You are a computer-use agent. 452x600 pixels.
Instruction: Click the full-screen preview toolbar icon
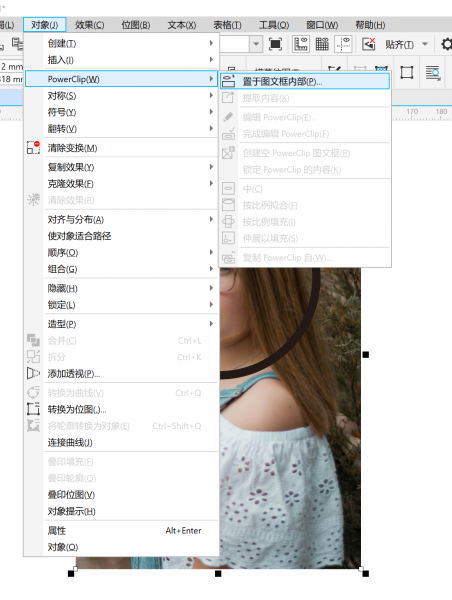tap(275, 44)
